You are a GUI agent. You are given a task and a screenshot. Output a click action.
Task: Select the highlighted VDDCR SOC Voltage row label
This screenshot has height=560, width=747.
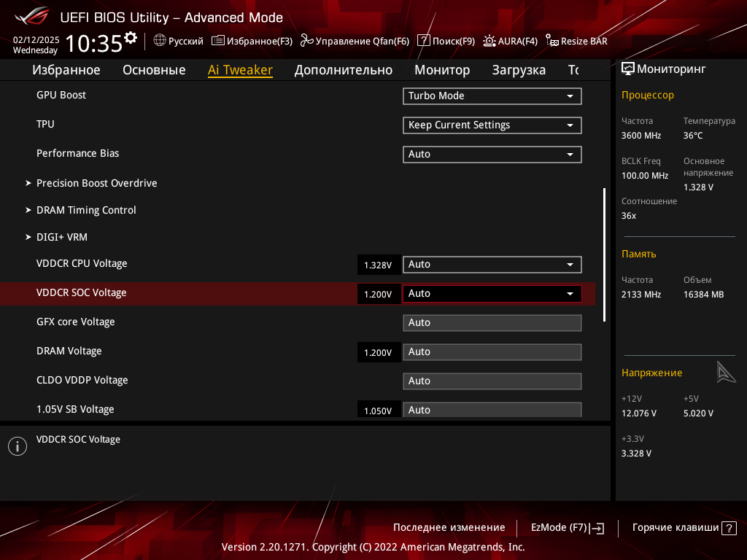coord(81,292)
